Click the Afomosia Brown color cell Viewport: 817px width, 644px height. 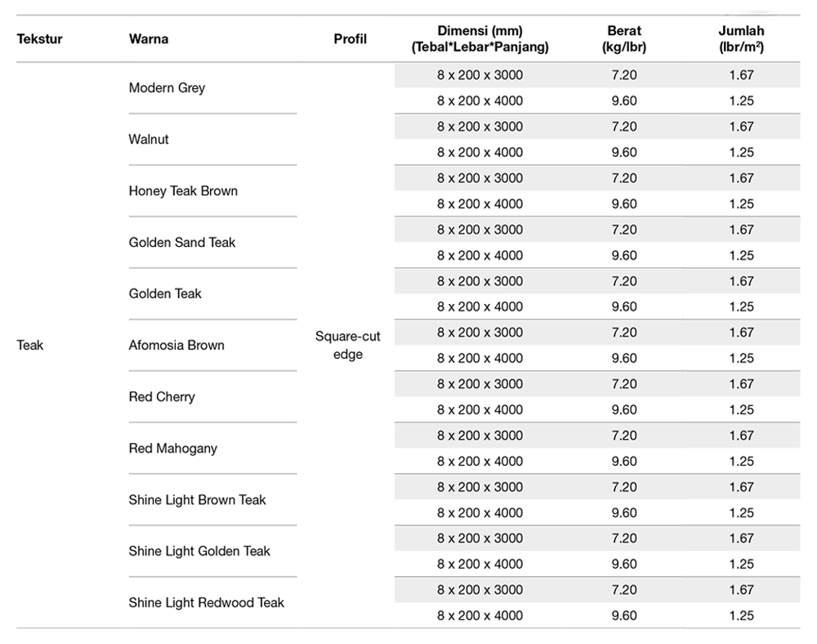176,345
